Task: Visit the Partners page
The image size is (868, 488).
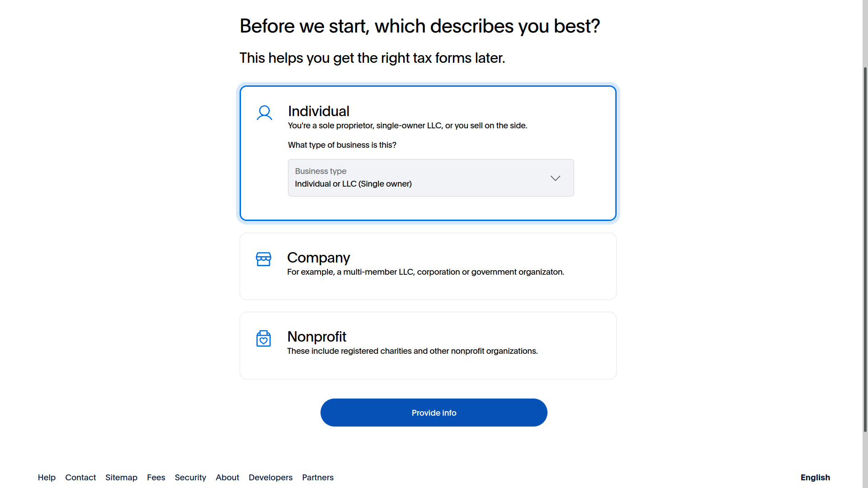Action: 318,477
